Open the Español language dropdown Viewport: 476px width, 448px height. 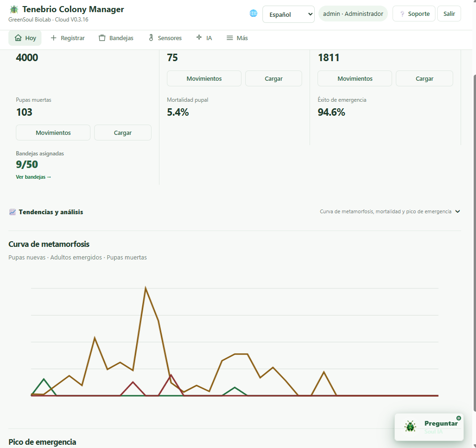pos(289,14)
